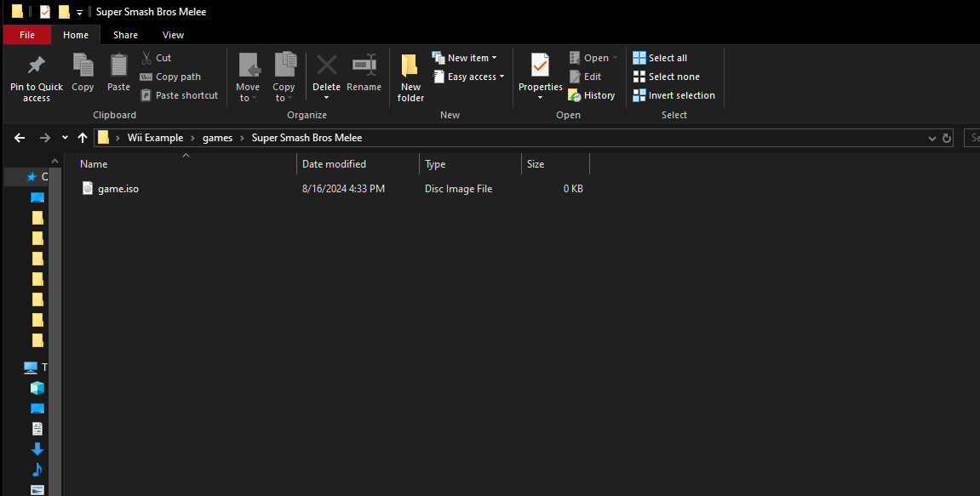Click Invert selection
This screenshot has height=496, width=980.
coord(673,95)
